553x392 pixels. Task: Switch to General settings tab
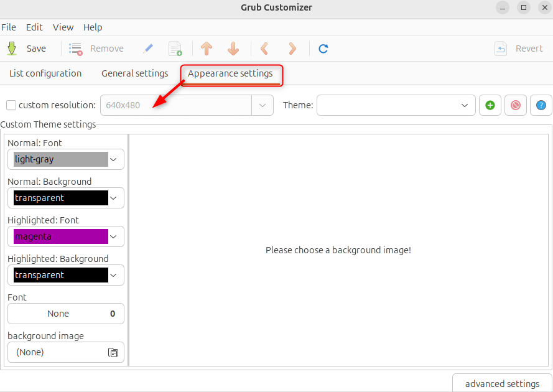click(x=135, y=73)
